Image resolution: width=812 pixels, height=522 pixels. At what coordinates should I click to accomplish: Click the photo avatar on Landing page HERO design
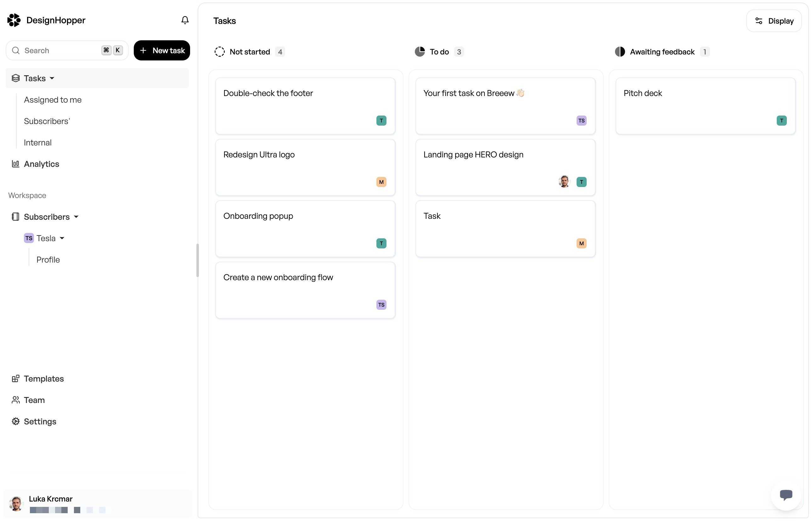[564, 182]
